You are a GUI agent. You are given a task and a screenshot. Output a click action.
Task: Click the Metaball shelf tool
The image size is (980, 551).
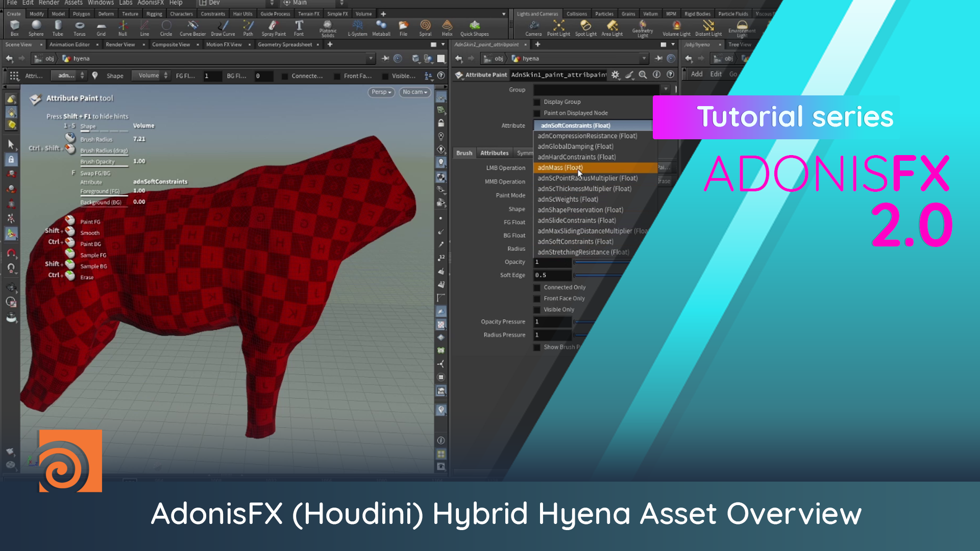tap(381, 28)
